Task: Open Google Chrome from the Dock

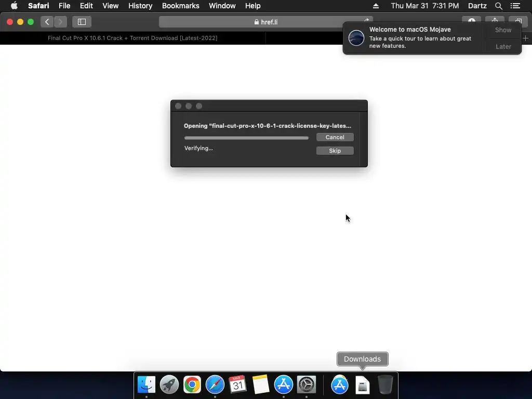Action: tap(192, 384)
